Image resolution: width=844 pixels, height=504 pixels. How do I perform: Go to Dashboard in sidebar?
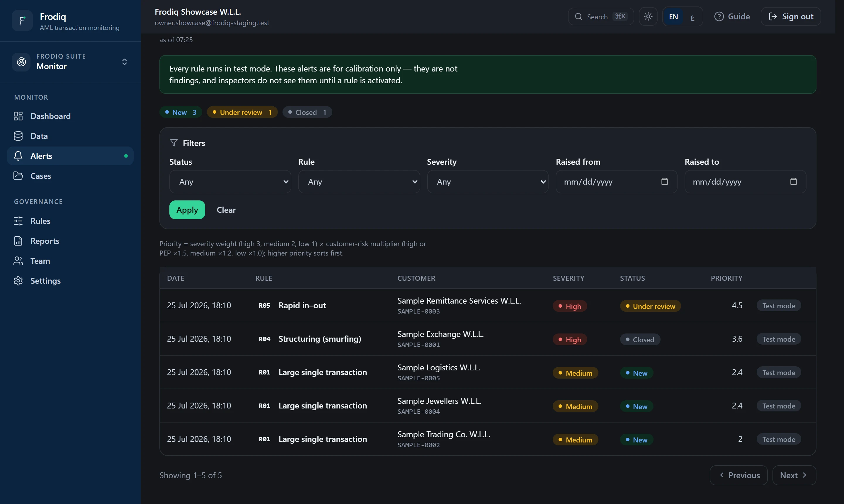click(70, 116)
